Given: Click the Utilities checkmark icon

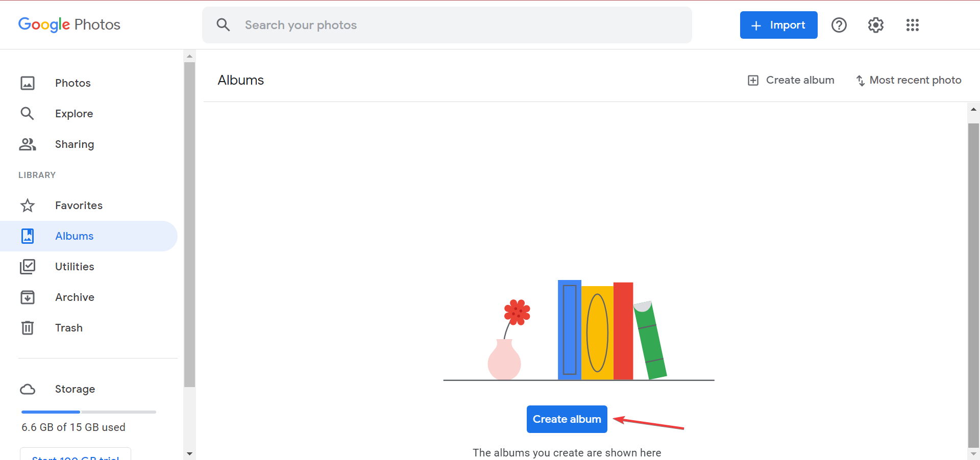Looking at the screenshot, I should coord(28,267).
